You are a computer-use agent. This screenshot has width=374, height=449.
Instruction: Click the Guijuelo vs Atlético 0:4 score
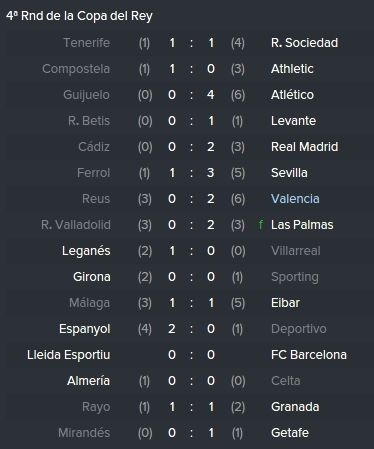pos(191,95)
